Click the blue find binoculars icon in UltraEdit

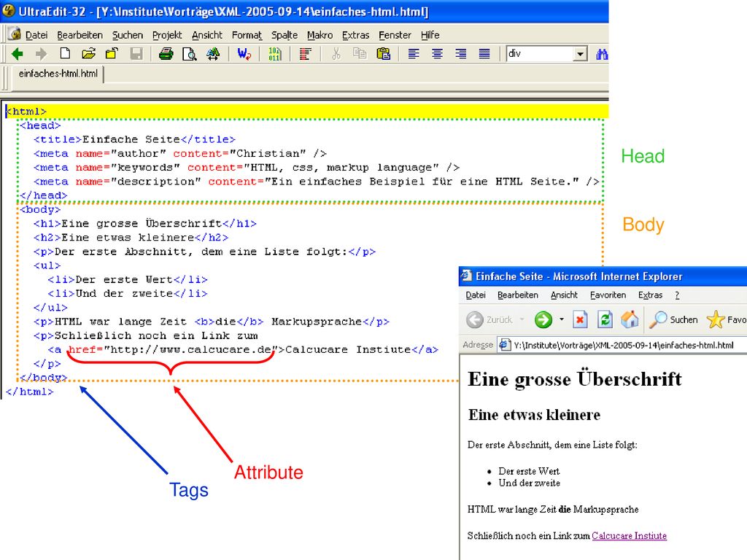tap(602, 54)
